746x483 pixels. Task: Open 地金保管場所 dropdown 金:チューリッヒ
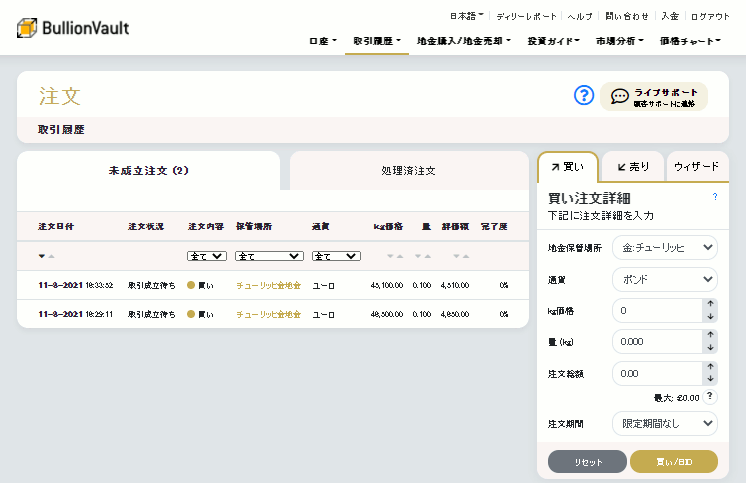coord(665,247)
